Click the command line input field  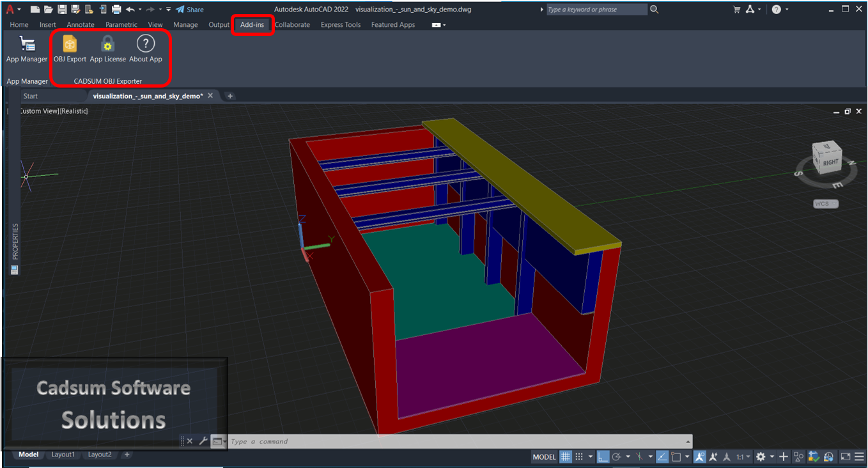pos(456,441)
